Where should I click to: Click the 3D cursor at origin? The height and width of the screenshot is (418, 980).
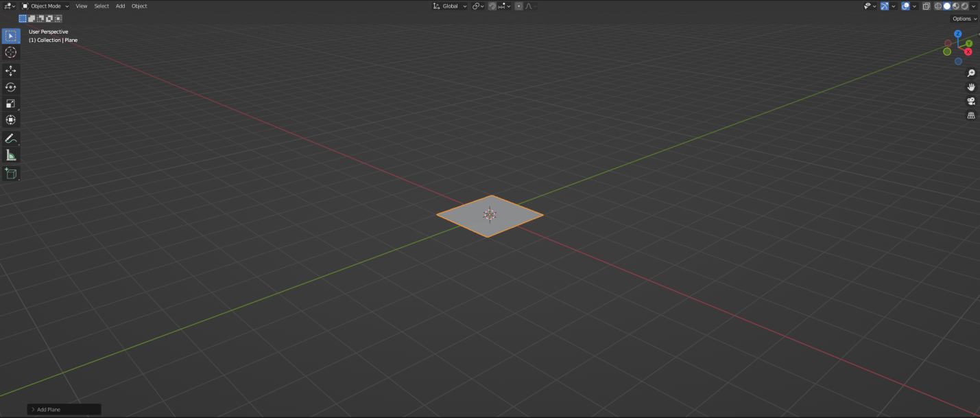490,215
